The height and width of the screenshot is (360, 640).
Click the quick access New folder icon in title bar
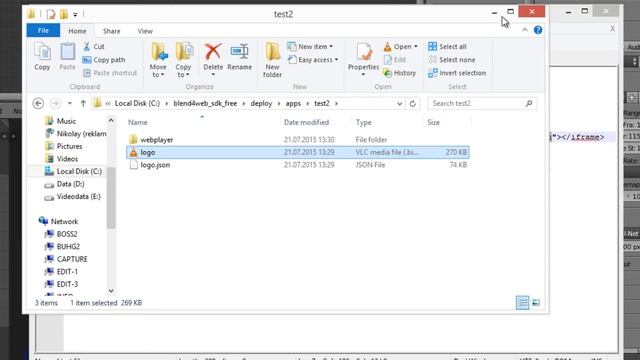point(64,14)
